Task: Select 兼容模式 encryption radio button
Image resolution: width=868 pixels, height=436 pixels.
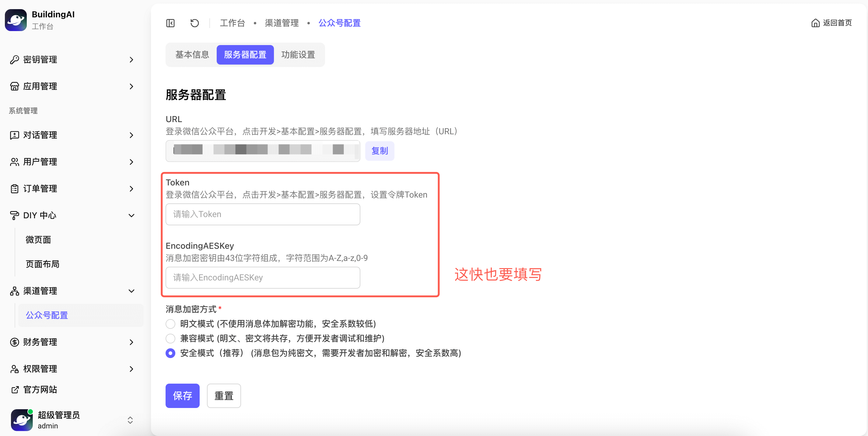Action: click(x=170, y=339)
